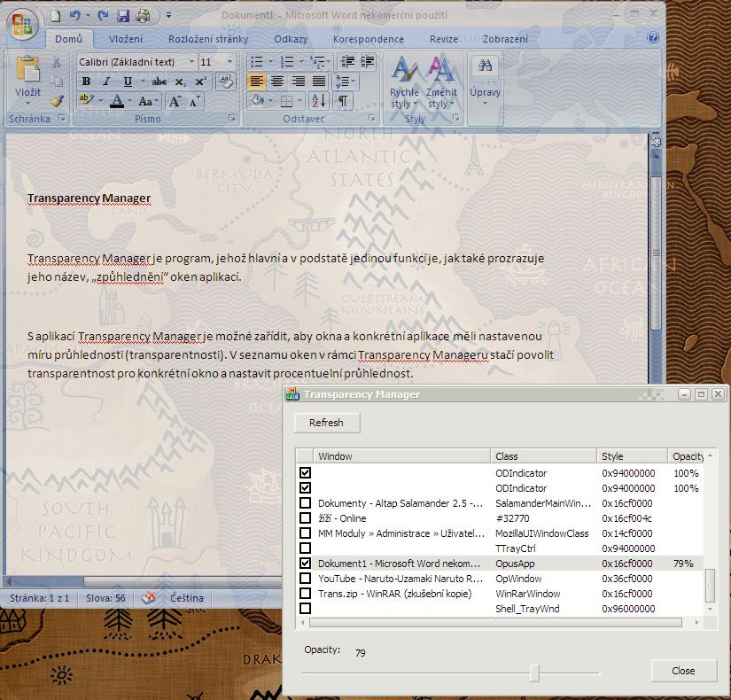The image size is (731, 700).
Task: Open the line spacing dropdown
Action: [x=345, y=82]
